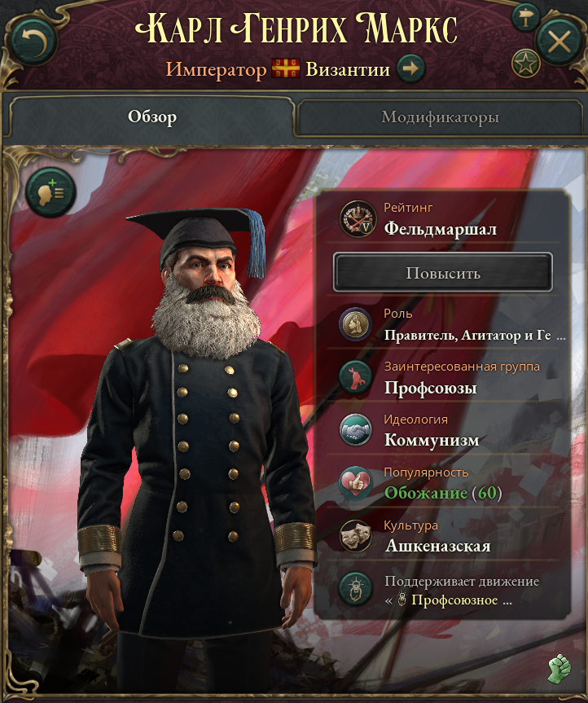This screenshot has height=703, width=588.
Task: Click the Повысить promote button
Action: coord(443,273)
